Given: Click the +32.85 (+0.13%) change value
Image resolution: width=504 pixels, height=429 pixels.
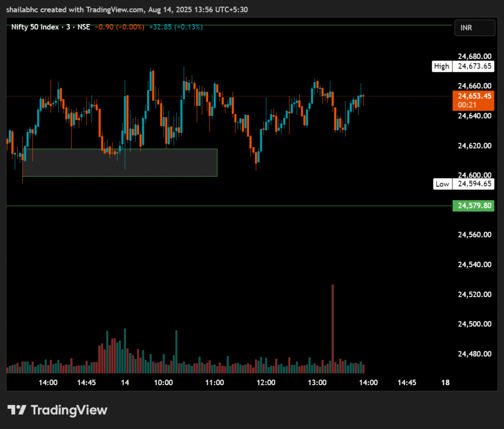Looking at the screenshot, I should click(x=176, y=27).
